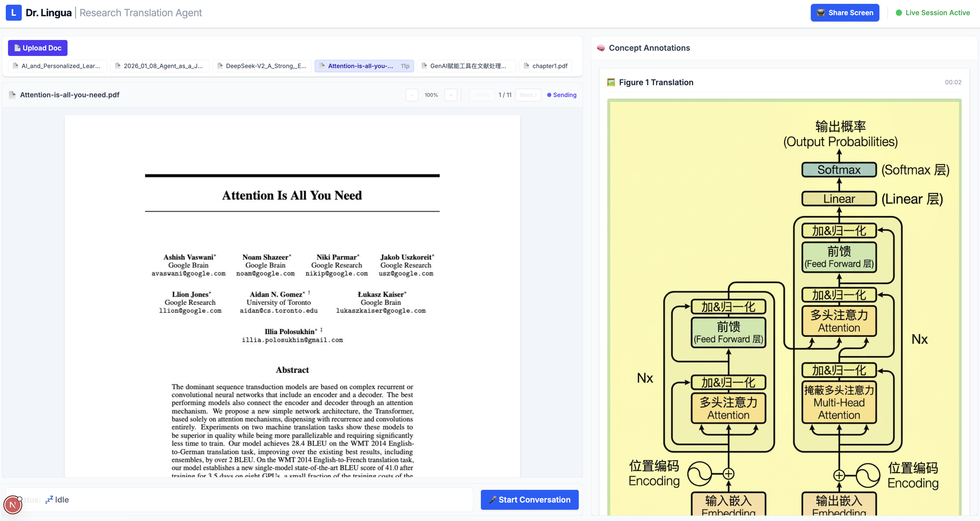The image size is (980, 521).
Task: Open the GenAI赋能工具 document tab
Action: [x=466, y=66]
